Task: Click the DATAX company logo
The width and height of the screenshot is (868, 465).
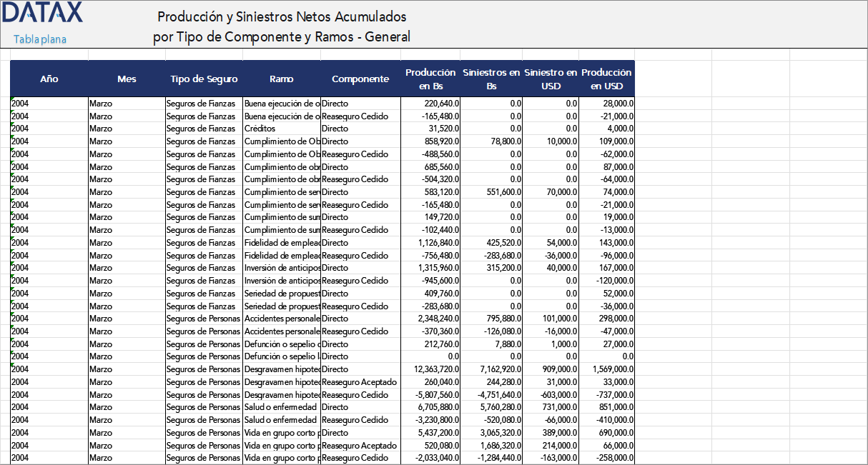Action: tap(43, 14)
